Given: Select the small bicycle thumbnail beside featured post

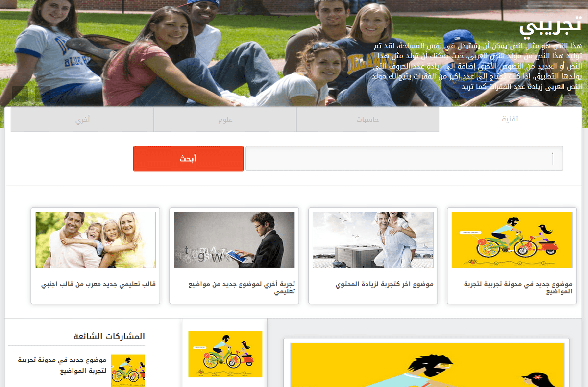Looking at the screenshot, I should [x=225, y=354].
